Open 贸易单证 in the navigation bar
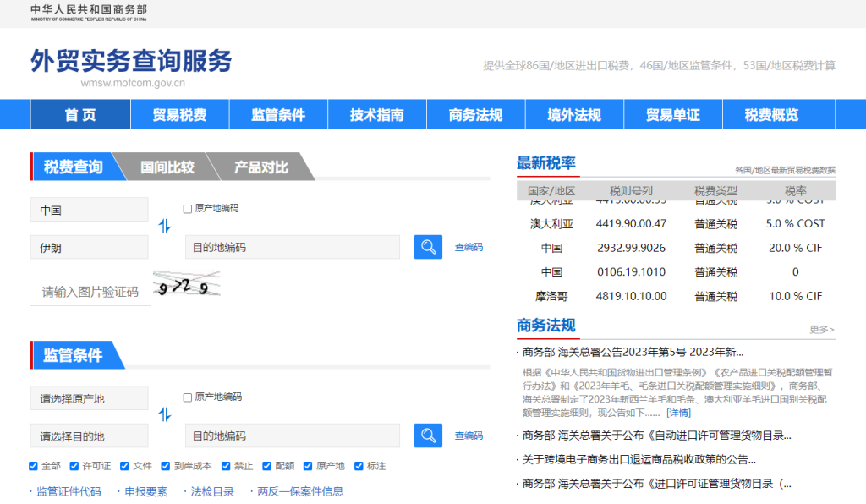The height and width of the screenshot is (504, 866). pyautogui.click(x=673, y=114)
